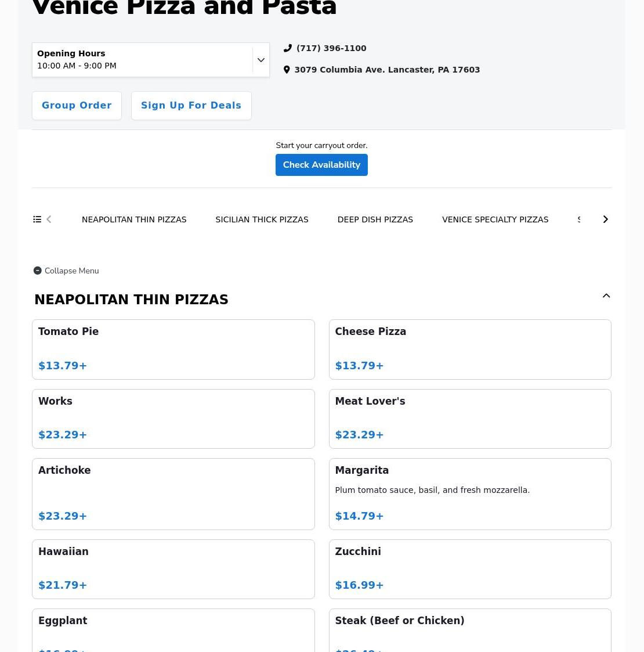Click the Collapse Menu minus icon
Viewport: 644px width, 652px height.
pos(38,271)
